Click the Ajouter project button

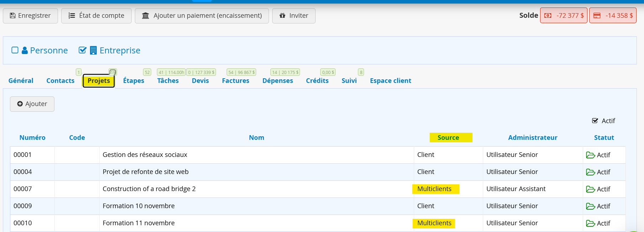click(32, 104)
